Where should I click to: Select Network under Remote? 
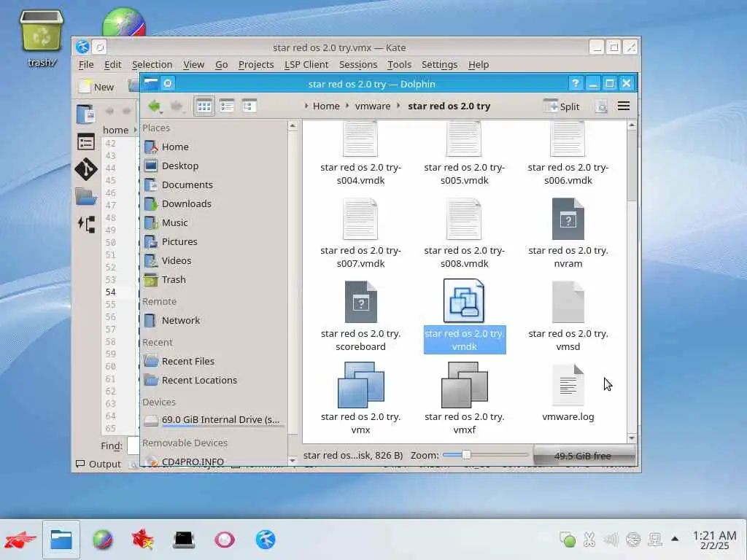[214, 321]
